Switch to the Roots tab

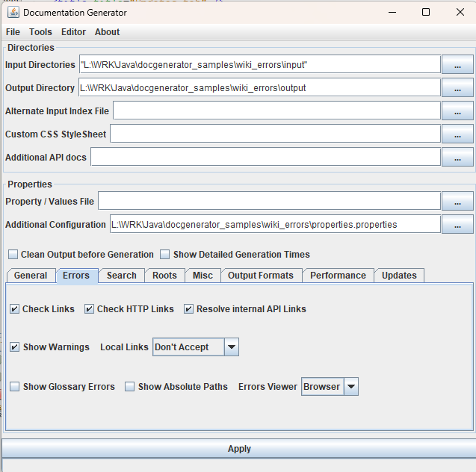pyautogui.click(x=164, y=276)
